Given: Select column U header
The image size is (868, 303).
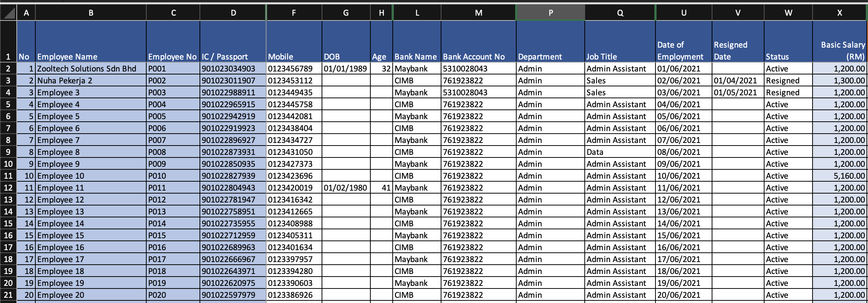Looking at the screenshot, I should point(684,13).
